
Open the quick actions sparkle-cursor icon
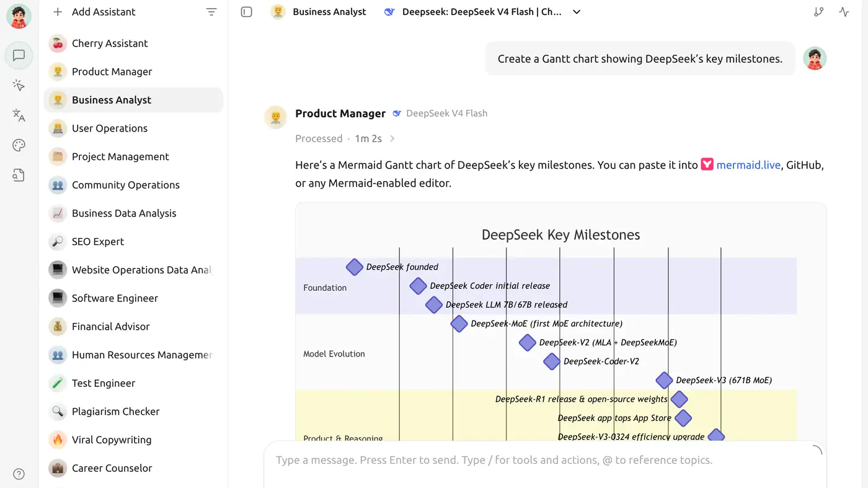(19, 86)
